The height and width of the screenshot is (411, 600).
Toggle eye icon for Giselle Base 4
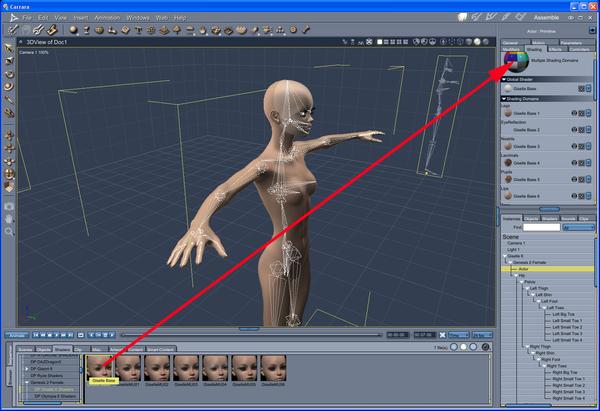click(574, 163)
